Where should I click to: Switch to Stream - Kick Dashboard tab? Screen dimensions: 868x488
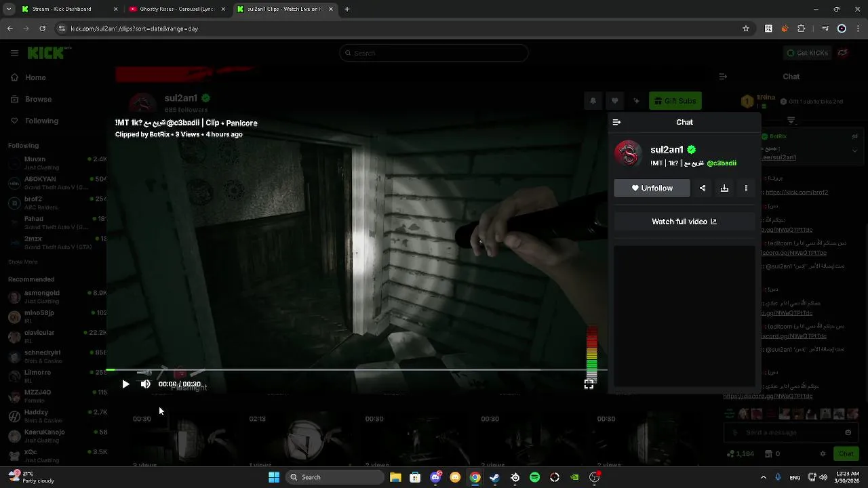coord(68,9)
